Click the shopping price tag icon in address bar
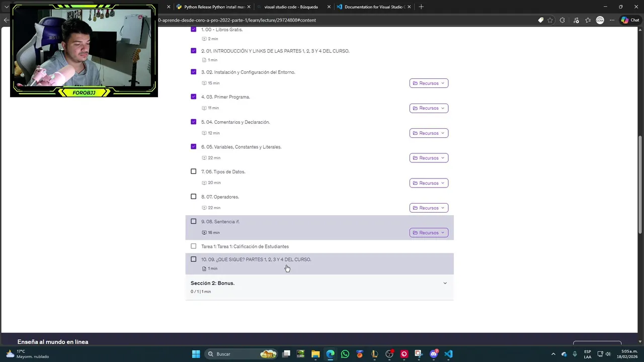 (x=541, y=20)
